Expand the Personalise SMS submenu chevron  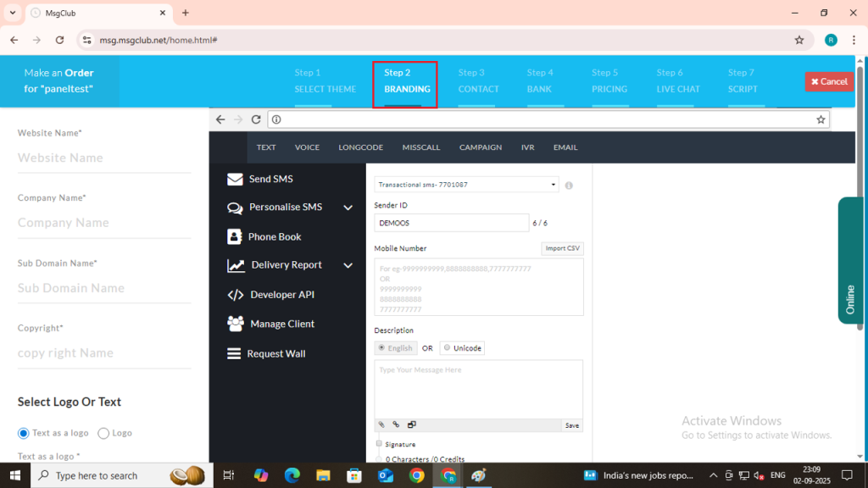click(x=348, y=208)
